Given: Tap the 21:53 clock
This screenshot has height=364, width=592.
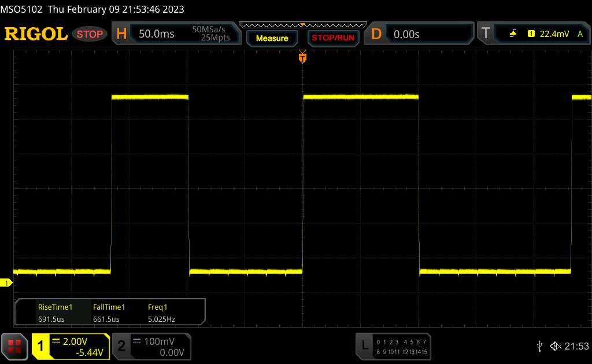Looking at the screenshot, I should click(x=576, y=346).
